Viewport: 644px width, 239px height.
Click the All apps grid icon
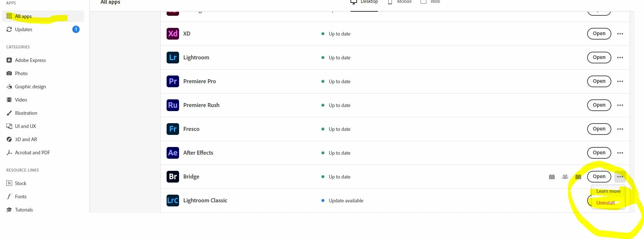pyautogui.click(x=9, y=16)
